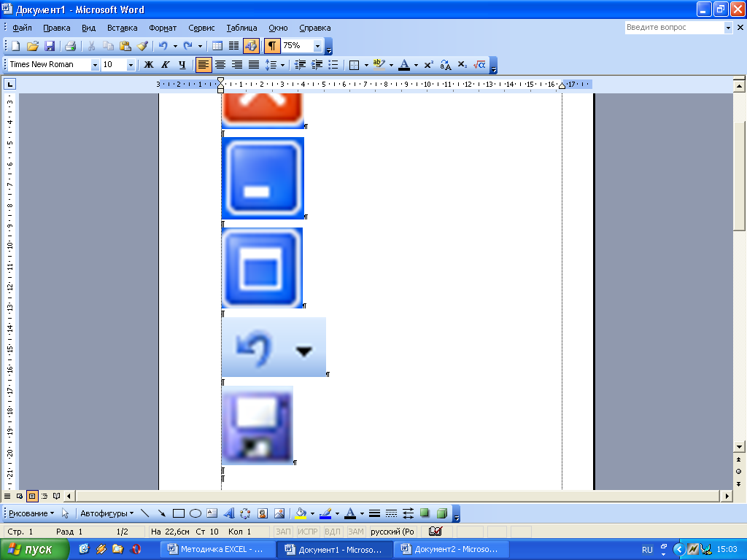This screenshot has height=560, width=747.
Task: Select the Format Painter brush
Action: click(142, 46)
